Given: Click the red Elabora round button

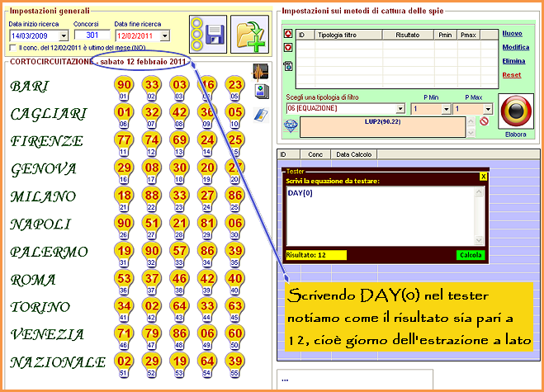Looking at the screenshot, I should click(x=516, y=111).
